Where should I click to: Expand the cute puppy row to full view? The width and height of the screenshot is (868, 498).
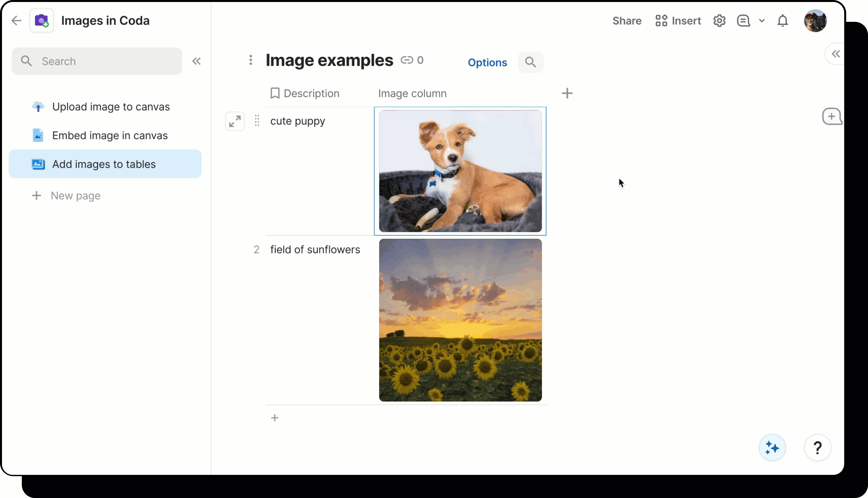tap(235, 121)
